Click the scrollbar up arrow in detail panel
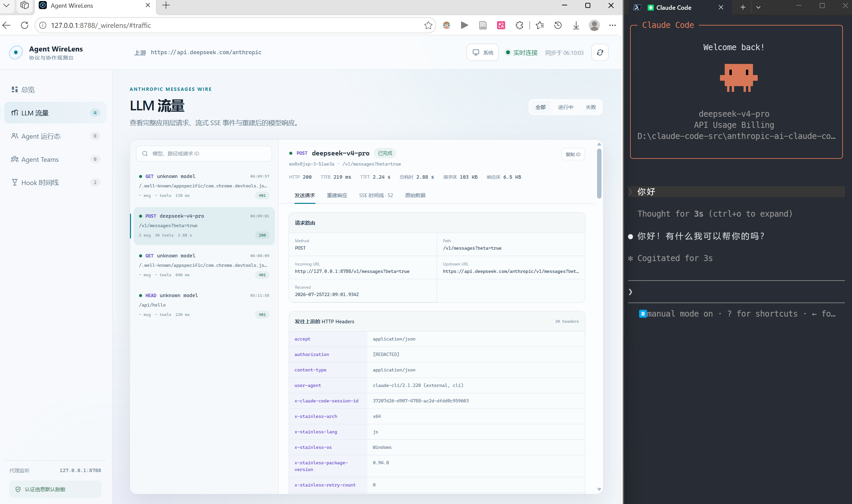The height and width of the screenshot is (504, 852). click(599, 144)
